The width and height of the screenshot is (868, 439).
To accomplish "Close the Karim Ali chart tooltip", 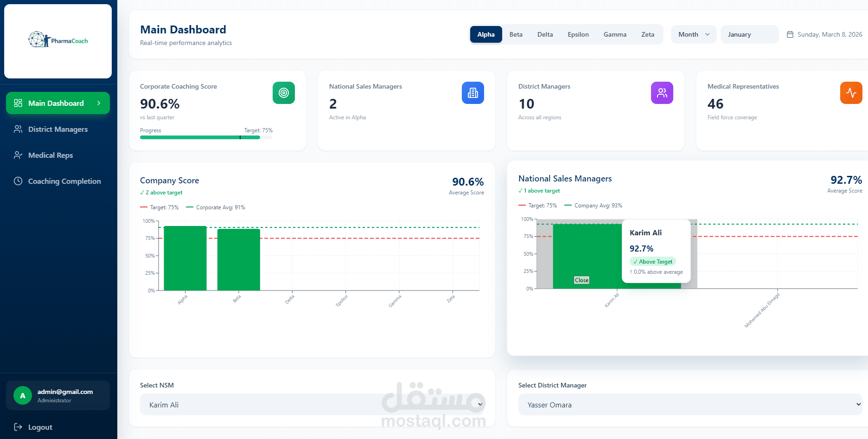I will [x=581, y=280].
